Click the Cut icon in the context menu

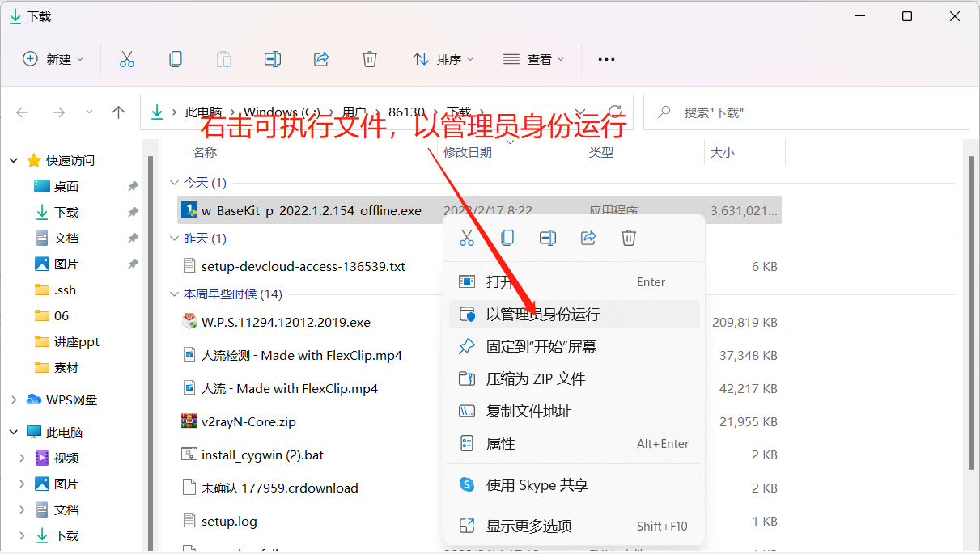(467, 237)
